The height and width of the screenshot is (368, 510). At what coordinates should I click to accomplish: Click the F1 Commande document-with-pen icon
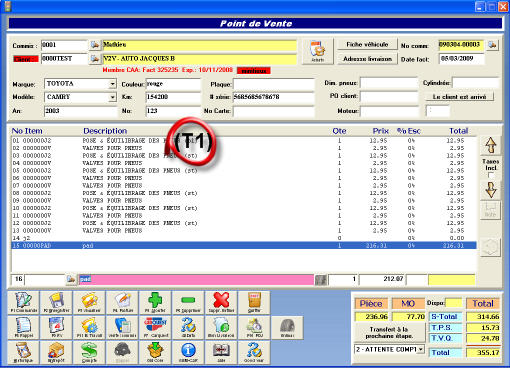tap(24, 302)
